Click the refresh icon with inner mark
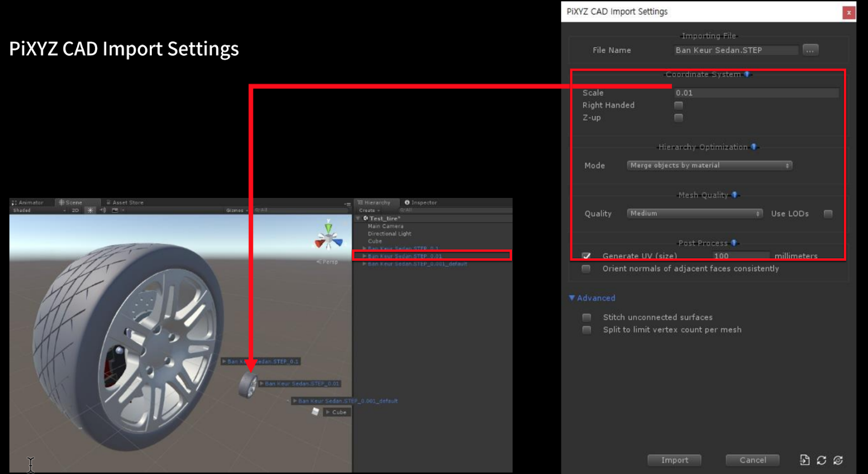This screenshot has width=868, height=474. 838,460
